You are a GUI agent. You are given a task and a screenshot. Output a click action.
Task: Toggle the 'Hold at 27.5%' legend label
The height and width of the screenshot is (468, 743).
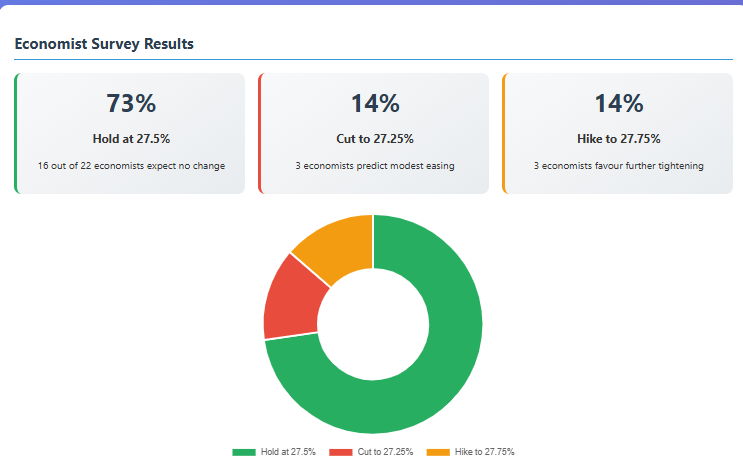pos(288,452)
